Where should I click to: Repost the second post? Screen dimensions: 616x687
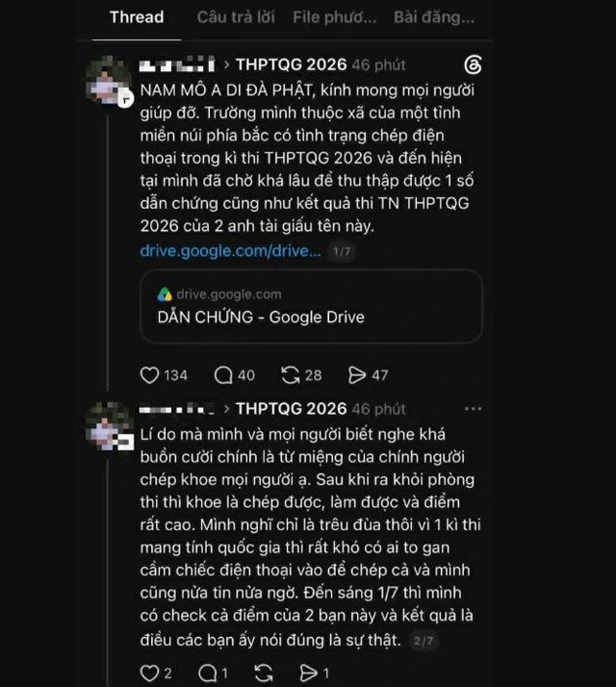click(264, 673)
